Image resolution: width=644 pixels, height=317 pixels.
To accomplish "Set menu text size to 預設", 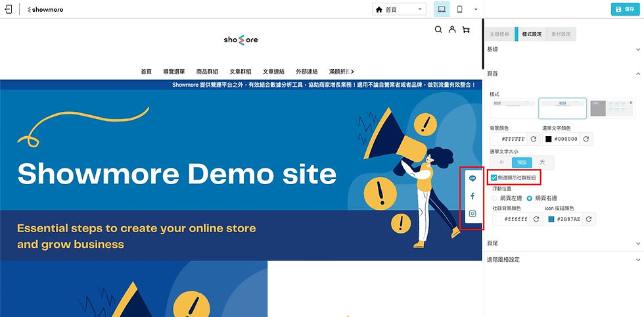I will point(522,162).
